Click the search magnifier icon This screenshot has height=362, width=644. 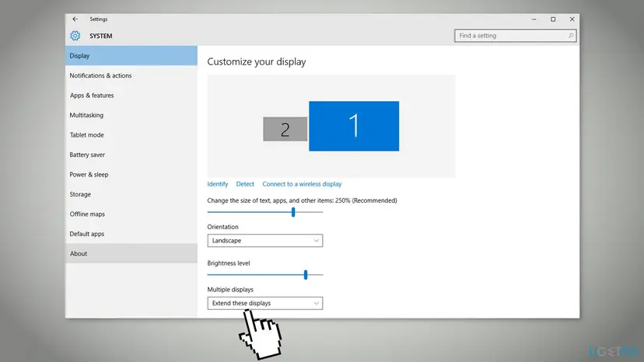coord(570,36)
